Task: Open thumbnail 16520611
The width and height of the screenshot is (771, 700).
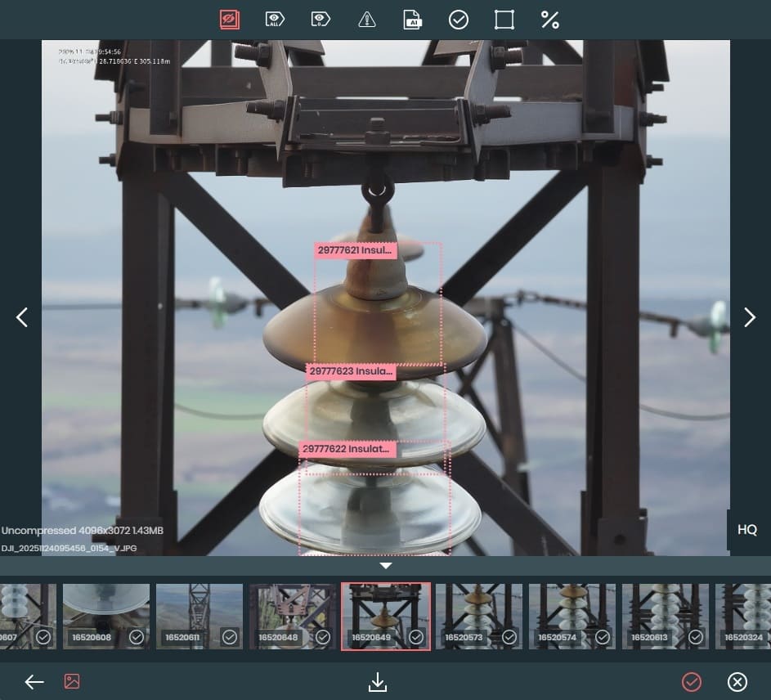Action: tap(199, 617)
